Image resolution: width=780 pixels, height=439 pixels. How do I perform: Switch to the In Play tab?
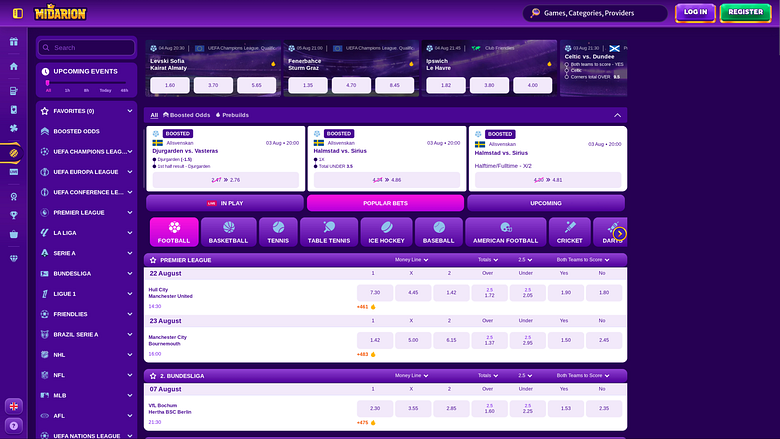[x=225, y=203]
